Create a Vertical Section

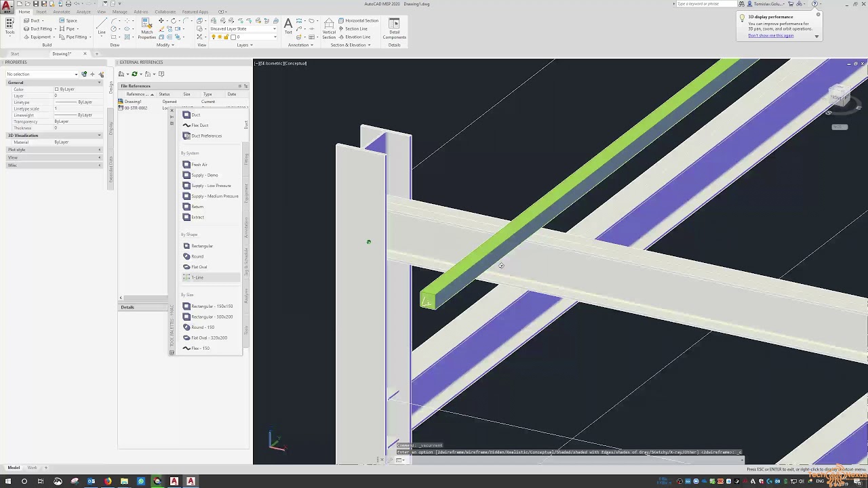(329, 28)
